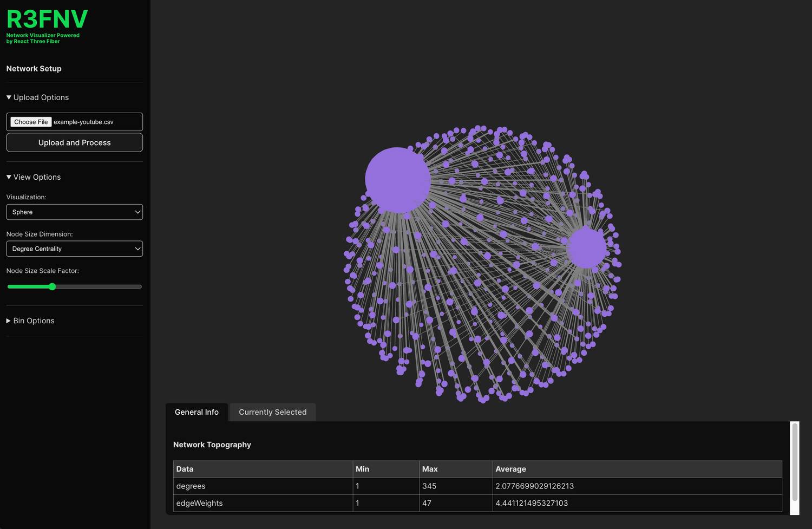The image size is (812, 529).
Task: Collapse the Upload Options section
Action: pyautogui.click(x=37, y=97)
